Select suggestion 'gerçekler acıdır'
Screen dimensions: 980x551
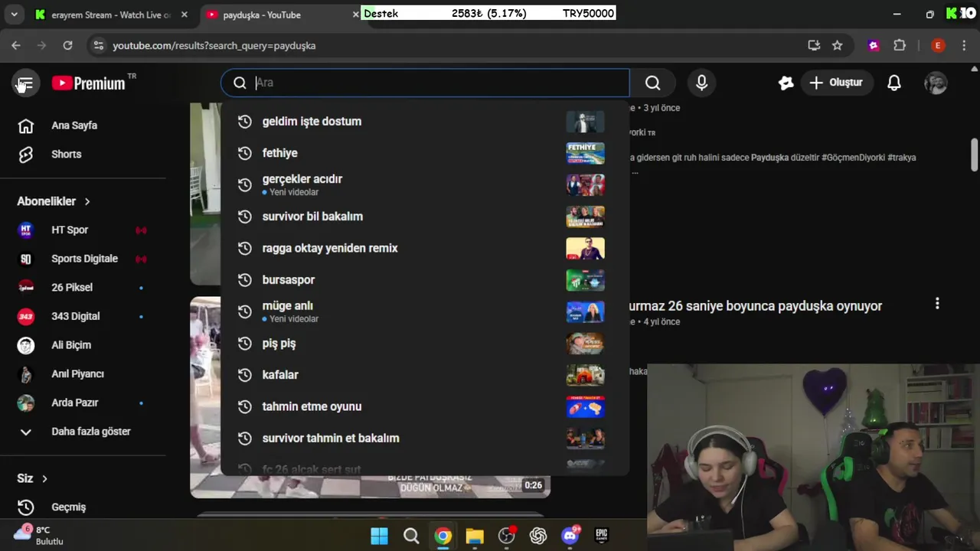(x=425, y=184)
